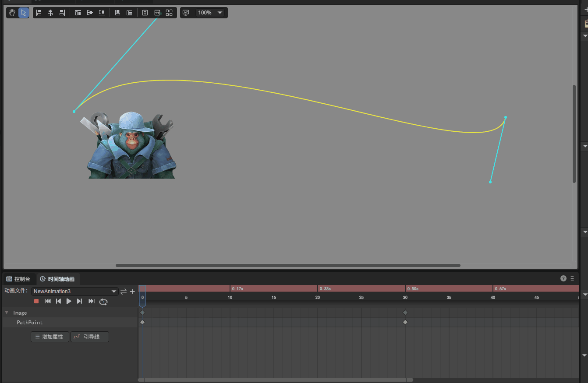Switch to the 控制台 console tab
This screenshot has width=588, height=383.
(18, 279)
